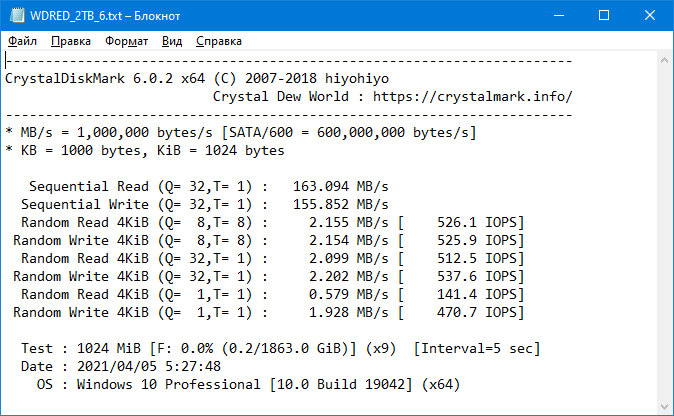Open the Справка menu
The height and width of the screenshot is (416, 674).
coord(219,41)
